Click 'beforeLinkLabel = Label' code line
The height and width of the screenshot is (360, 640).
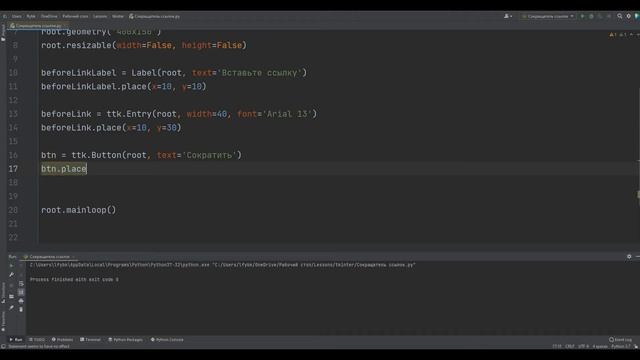pos(174,73)
